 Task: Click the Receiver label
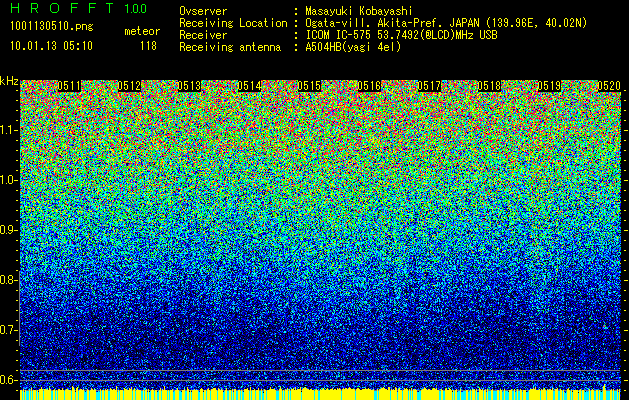point(203,35)
